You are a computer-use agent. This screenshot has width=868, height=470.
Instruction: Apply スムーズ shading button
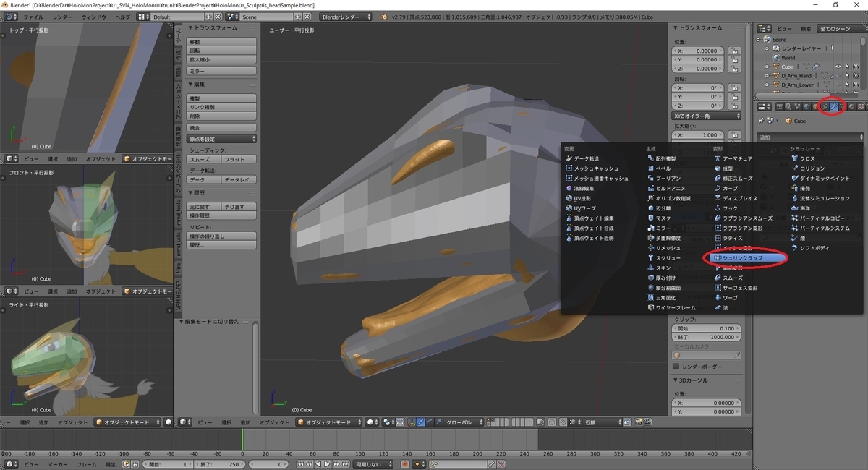tap(204, 159)
